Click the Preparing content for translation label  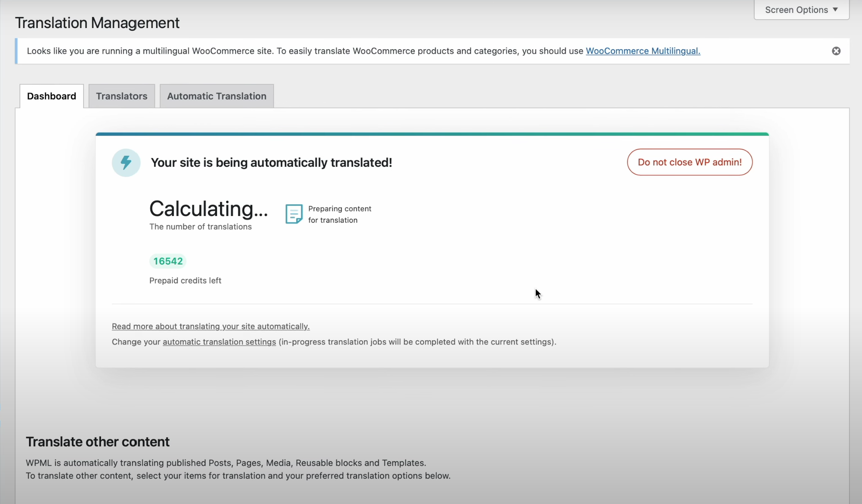pos(339,214)
